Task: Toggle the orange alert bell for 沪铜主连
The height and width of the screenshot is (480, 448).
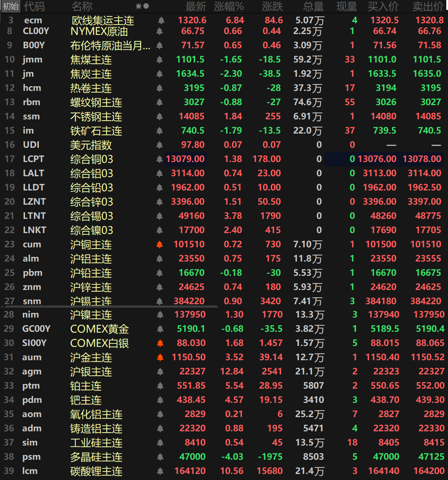Action: click(160, 245)
